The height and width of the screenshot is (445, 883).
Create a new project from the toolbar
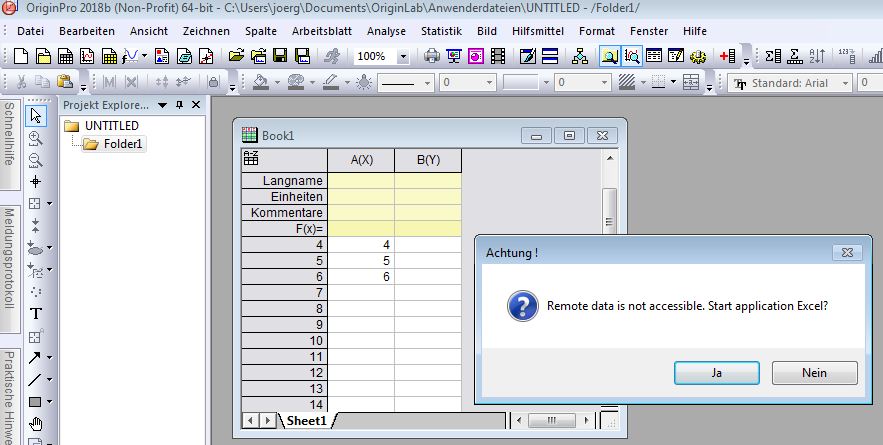pos(21,56)
